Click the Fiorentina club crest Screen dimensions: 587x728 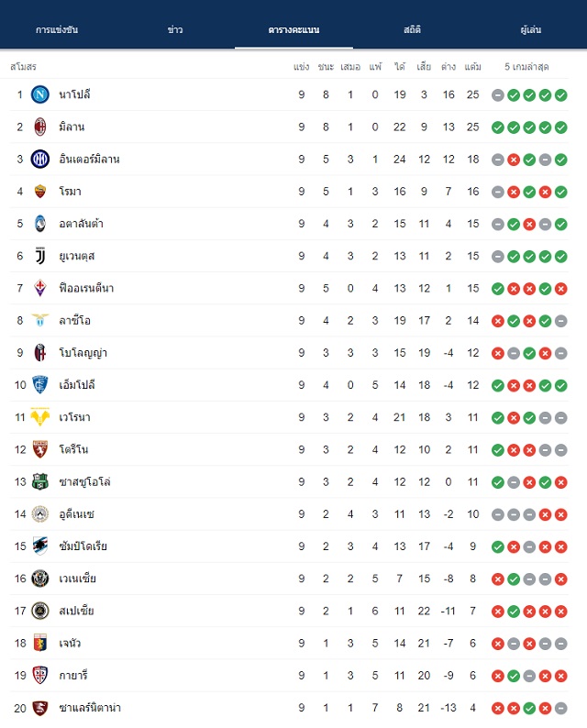click(x=40, y=288)
